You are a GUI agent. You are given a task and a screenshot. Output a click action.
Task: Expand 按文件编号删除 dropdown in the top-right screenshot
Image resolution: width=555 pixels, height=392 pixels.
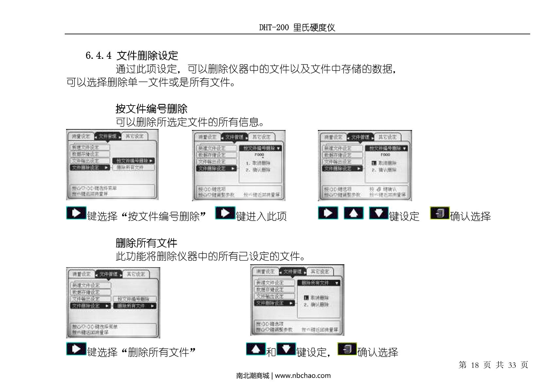(387, 148)
